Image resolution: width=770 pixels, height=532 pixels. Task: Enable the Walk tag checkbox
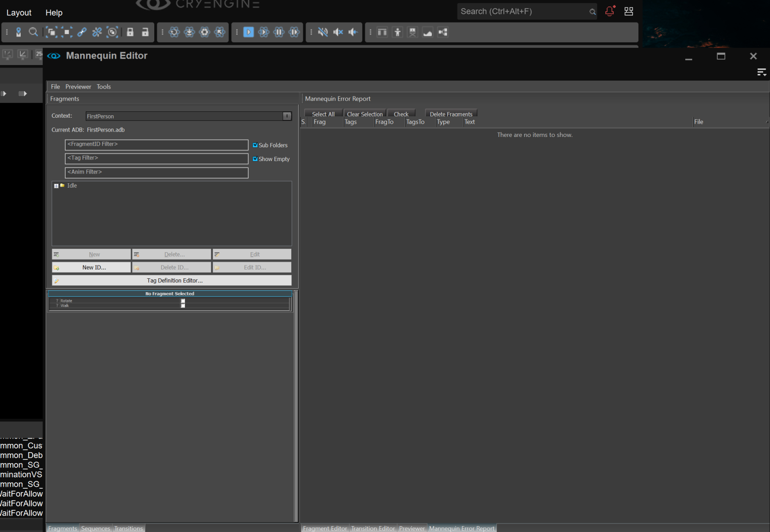click(183, 306)
